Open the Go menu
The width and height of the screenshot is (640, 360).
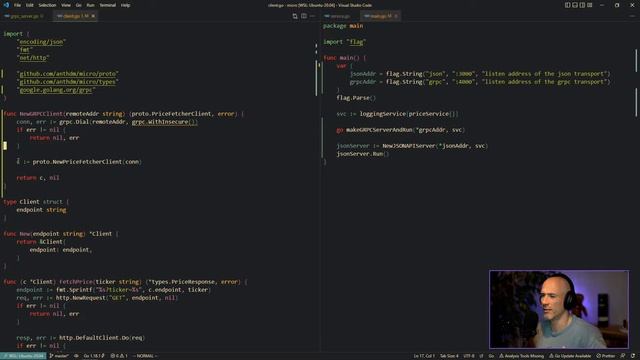click(x=78, y=5)
